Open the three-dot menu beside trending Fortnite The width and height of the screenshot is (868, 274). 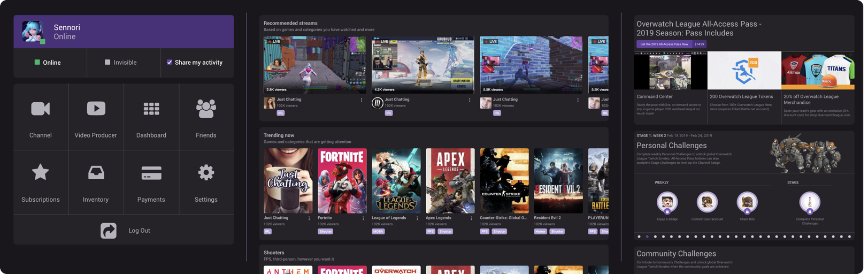point(363,218)
